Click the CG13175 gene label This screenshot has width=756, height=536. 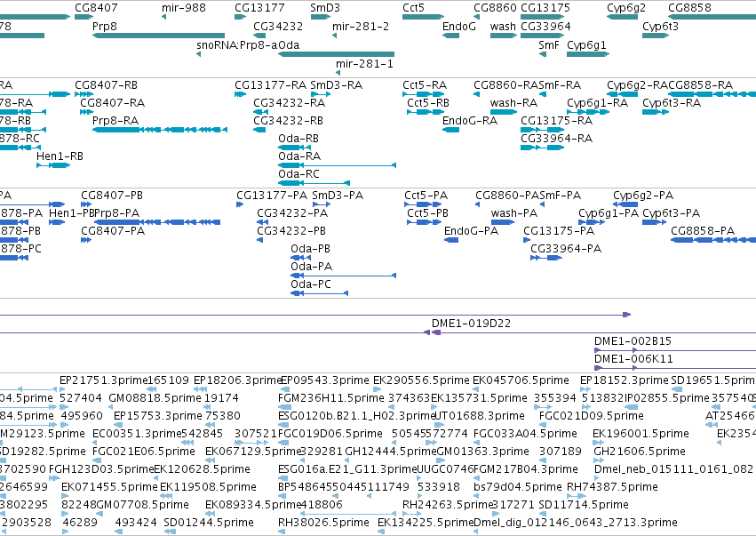point(545,8)
